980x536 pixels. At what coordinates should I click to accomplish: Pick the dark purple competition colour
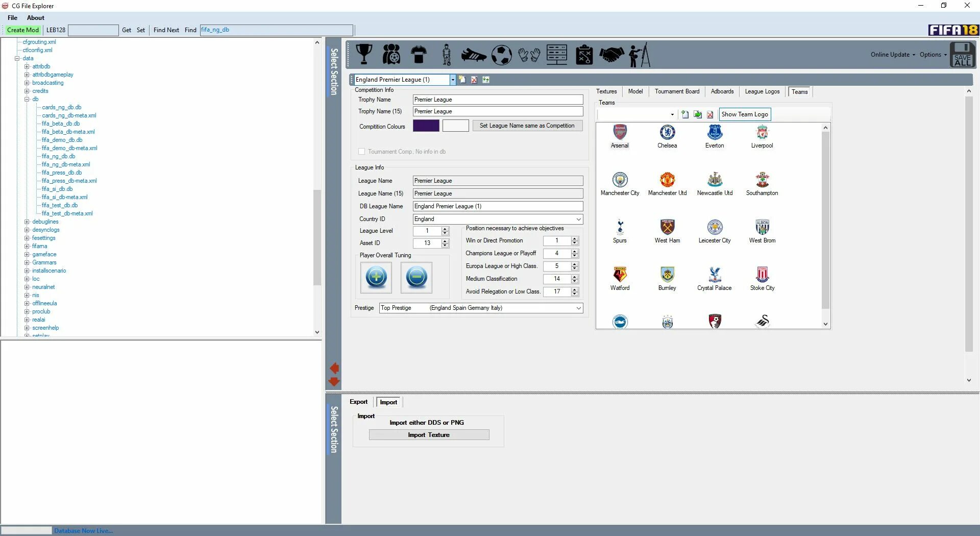(426, 126)
